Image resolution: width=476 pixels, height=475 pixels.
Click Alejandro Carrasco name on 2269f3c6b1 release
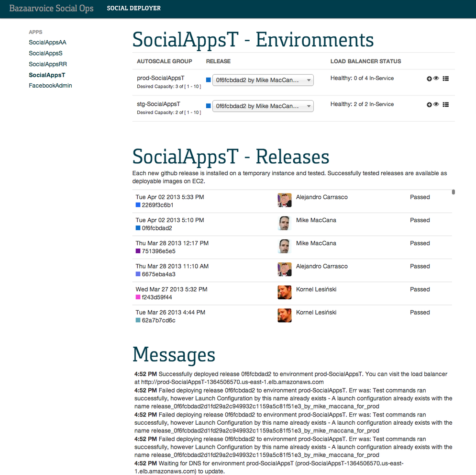(322, 197)
